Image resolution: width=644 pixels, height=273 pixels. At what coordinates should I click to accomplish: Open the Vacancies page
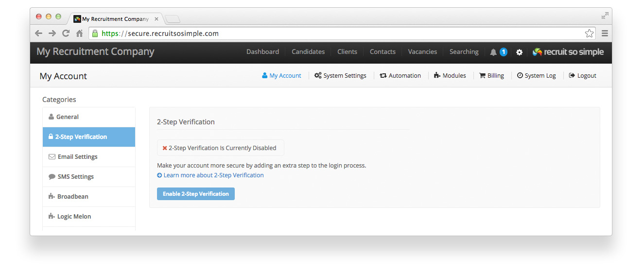(422, 51)
